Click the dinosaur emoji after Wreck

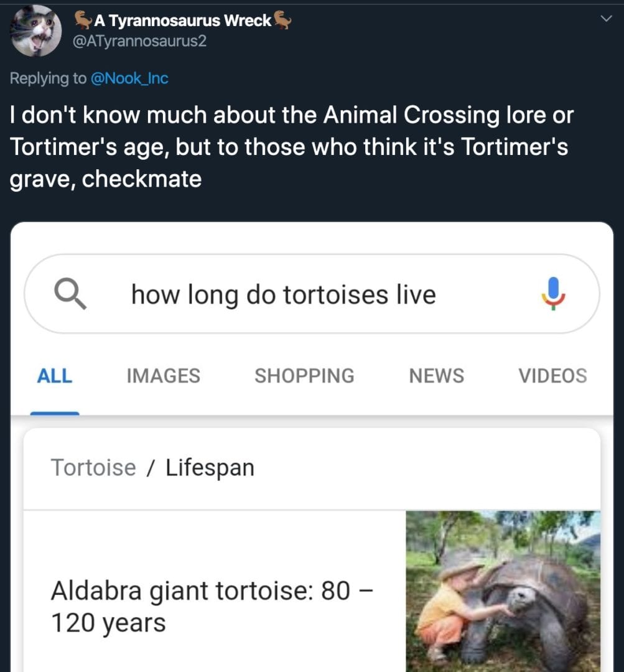pyautogui.click(x=282, y=21)
